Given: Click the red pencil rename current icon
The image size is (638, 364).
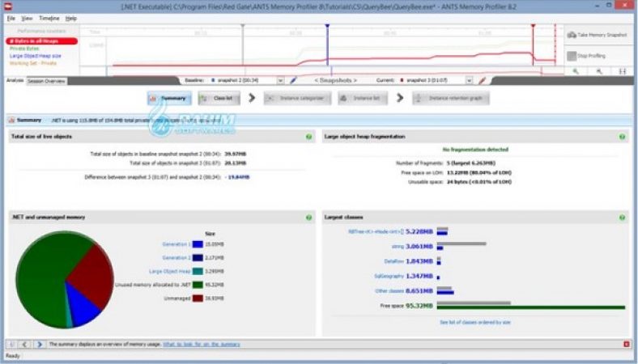Looking at the screenshot, I should 483,81.
